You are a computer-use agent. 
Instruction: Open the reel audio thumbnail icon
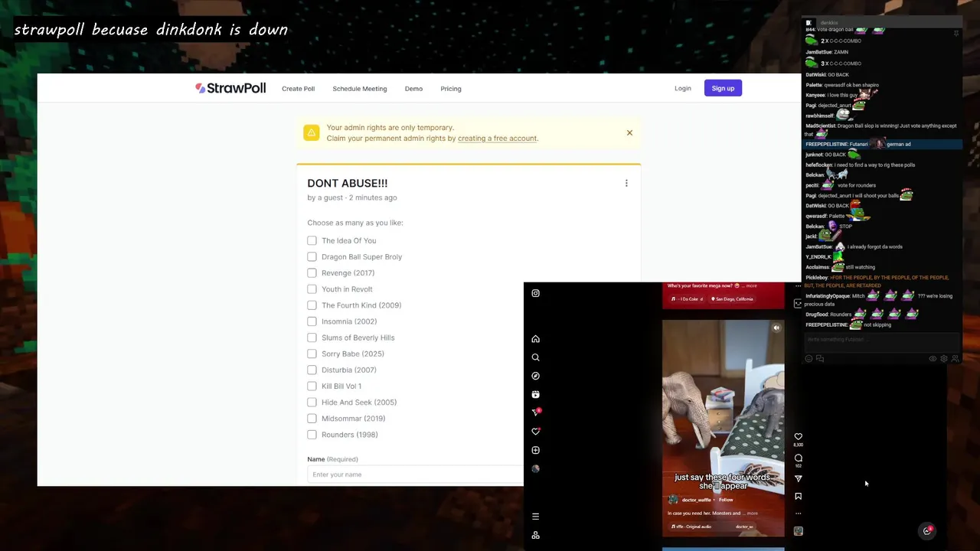799,531
